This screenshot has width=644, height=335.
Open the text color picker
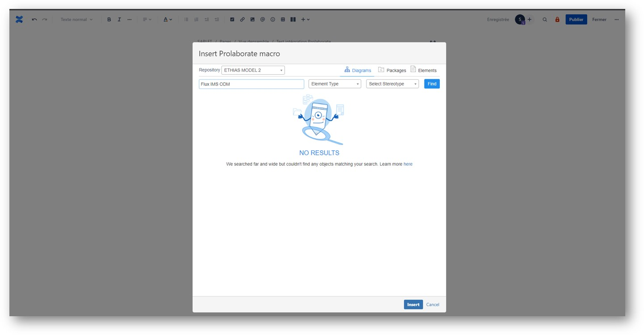pyautogui.click(x=168, y=20)
